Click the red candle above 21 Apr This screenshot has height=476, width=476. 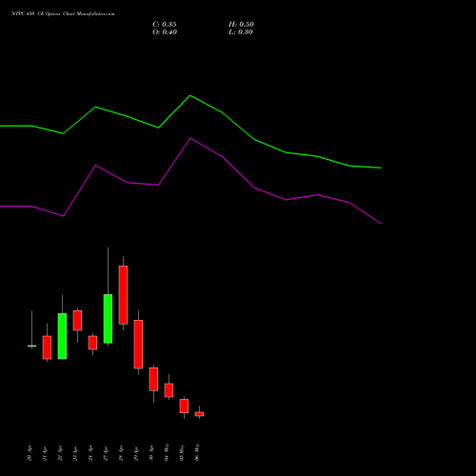coord(47,347)
